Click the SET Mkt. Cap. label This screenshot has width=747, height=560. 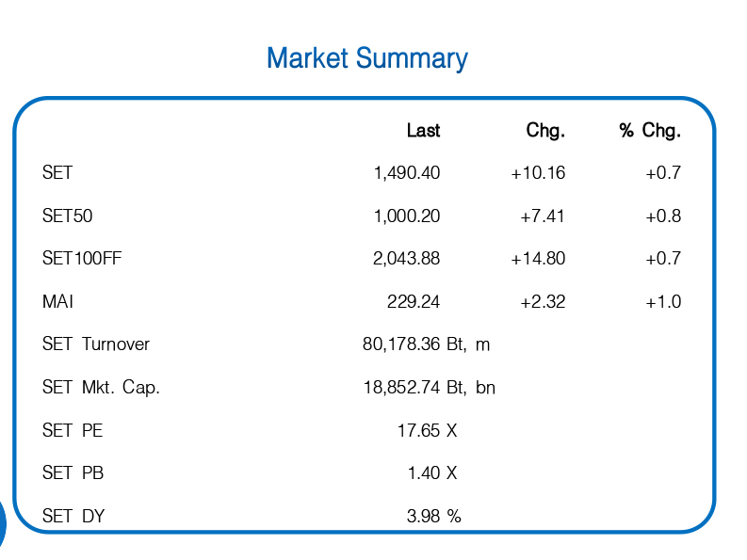click(x=101, y=388)
